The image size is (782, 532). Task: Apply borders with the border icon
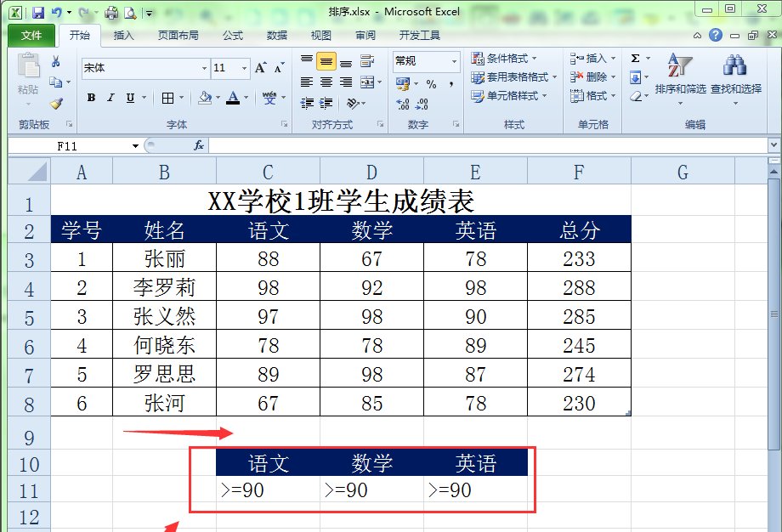pos(168,98)
